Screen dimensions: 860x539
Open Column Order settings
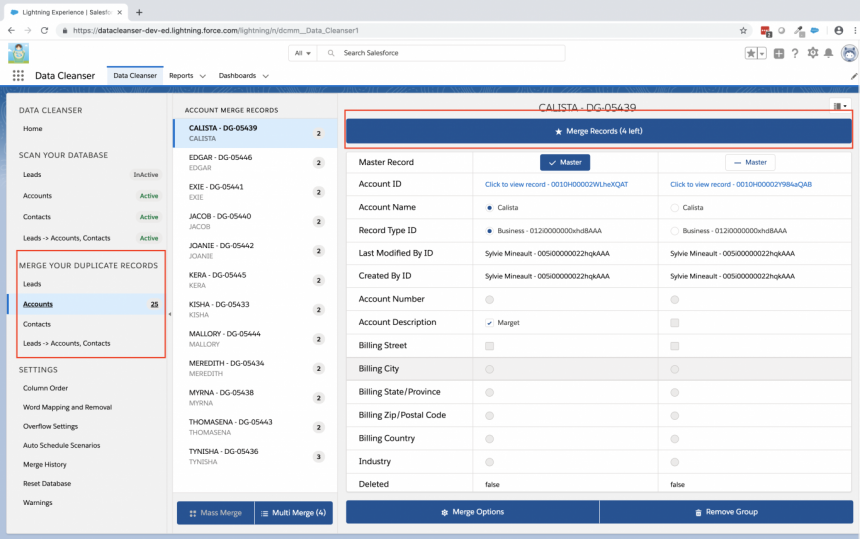click(x=46, y=388)
